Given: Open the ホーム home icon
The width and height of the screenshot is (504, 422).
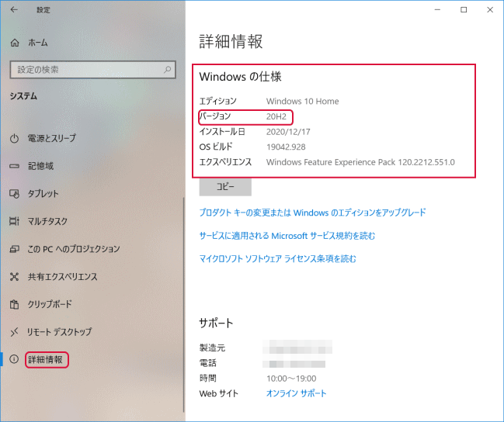Looking at the screenshot, I should pos(15,43).
